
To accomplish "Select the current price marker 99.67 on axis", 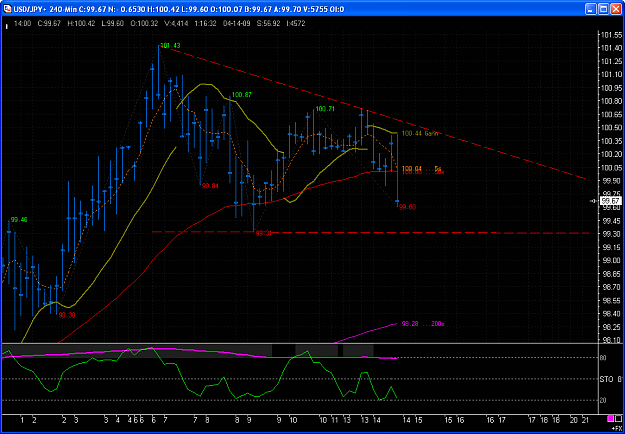I will [x=610, y=201].
